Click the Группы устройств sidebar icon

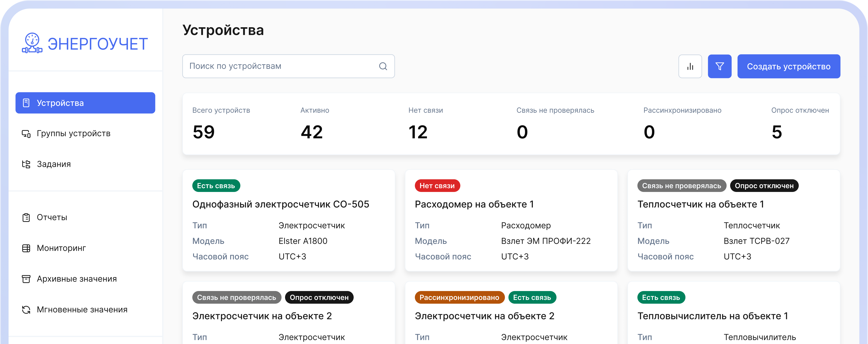(x=26, y=134)
